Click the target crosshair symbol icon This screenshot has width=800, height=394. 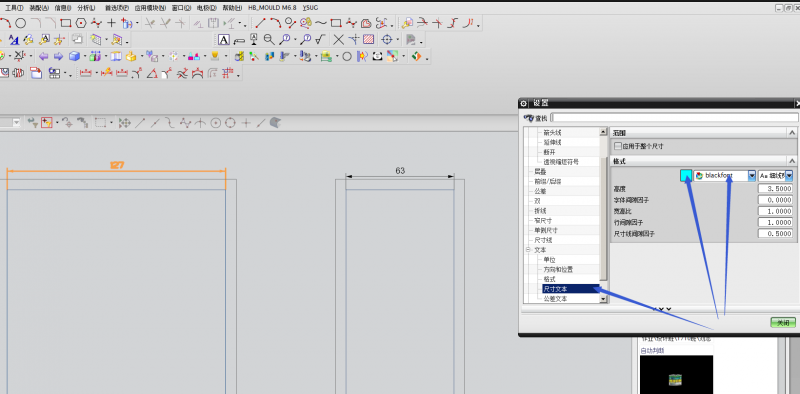(x=387, y=39)
